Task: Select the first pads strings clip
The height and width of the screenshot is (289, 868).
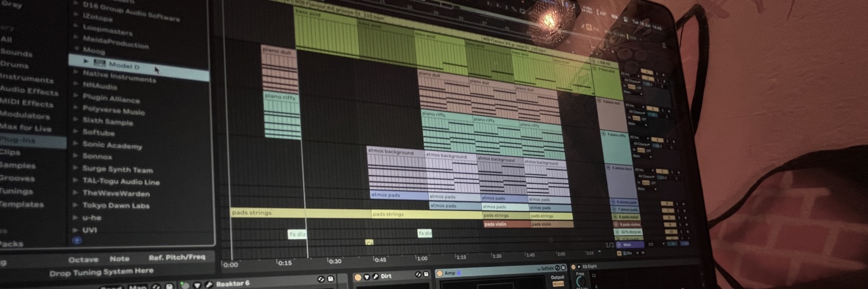Action: [x=300, y=213]
